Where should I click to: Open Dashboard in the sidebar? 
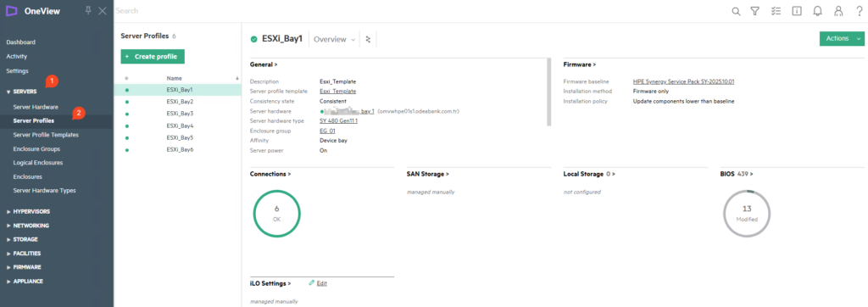click(x=20, y=42)
